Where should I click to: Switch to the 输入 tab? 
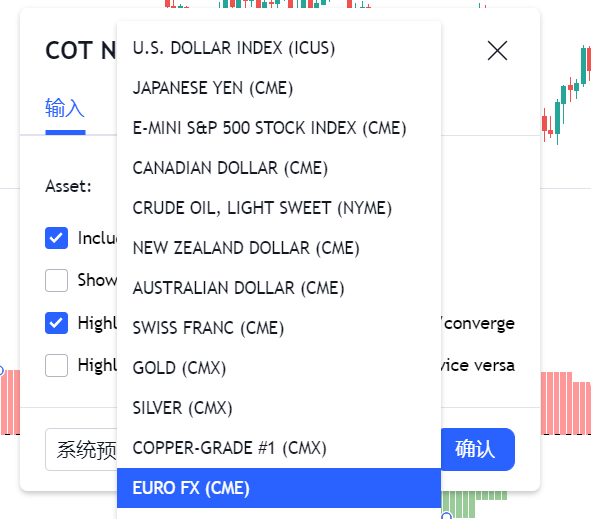[x=65, y=108]
